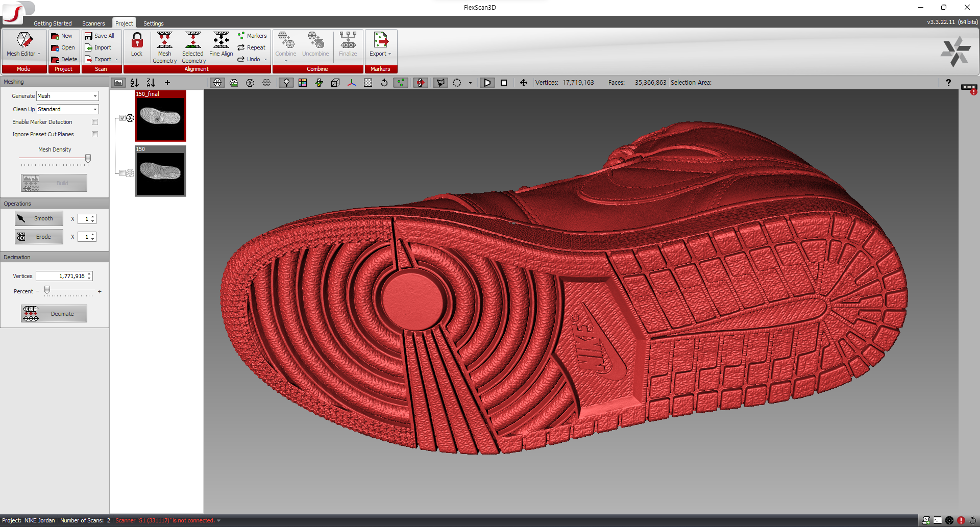Increase Smooth iteration count stepper
The height and width of the screenshot is (527, 980).
[x=93, y=217]
